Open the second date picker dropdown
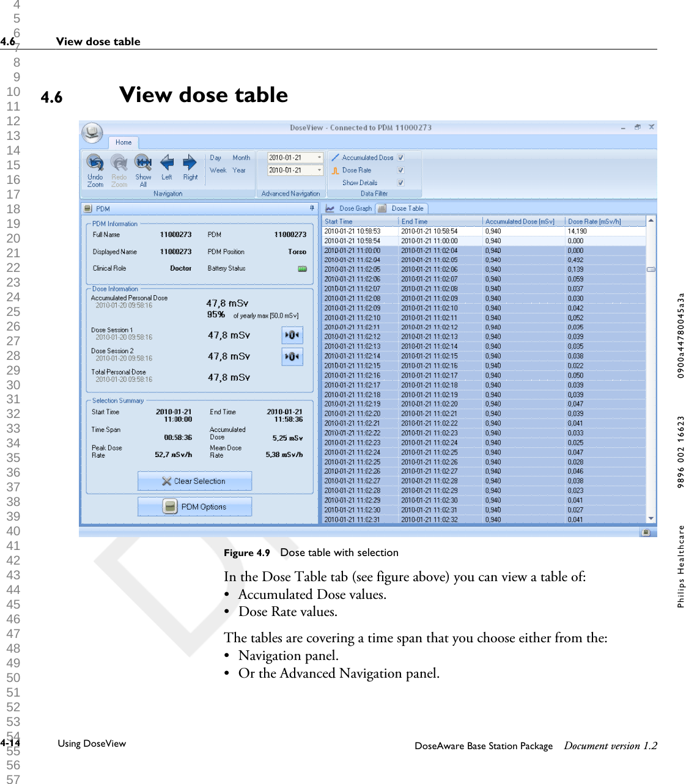 tap(319, 170)
